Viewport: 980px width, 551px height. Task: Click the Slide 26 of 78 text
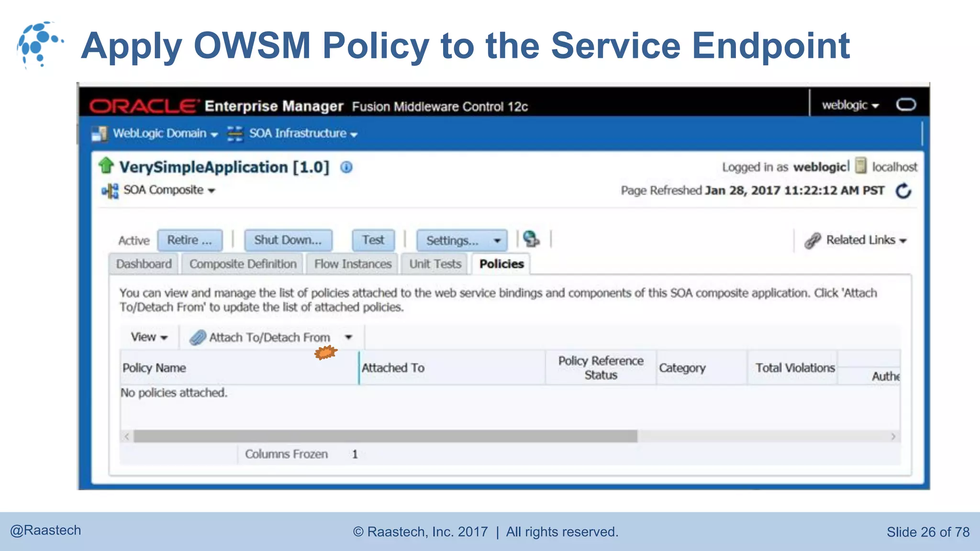point(928,532)
